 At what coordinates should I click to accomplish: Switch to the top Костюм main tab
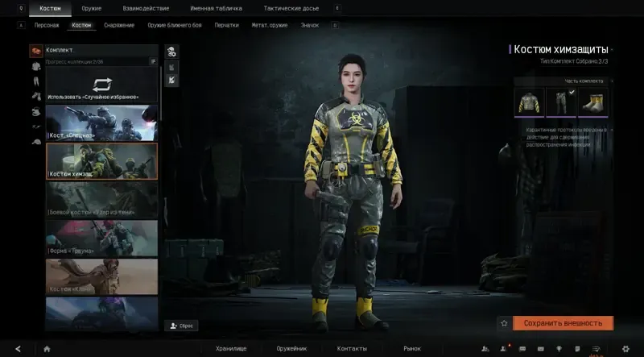[x=50, y=8]
